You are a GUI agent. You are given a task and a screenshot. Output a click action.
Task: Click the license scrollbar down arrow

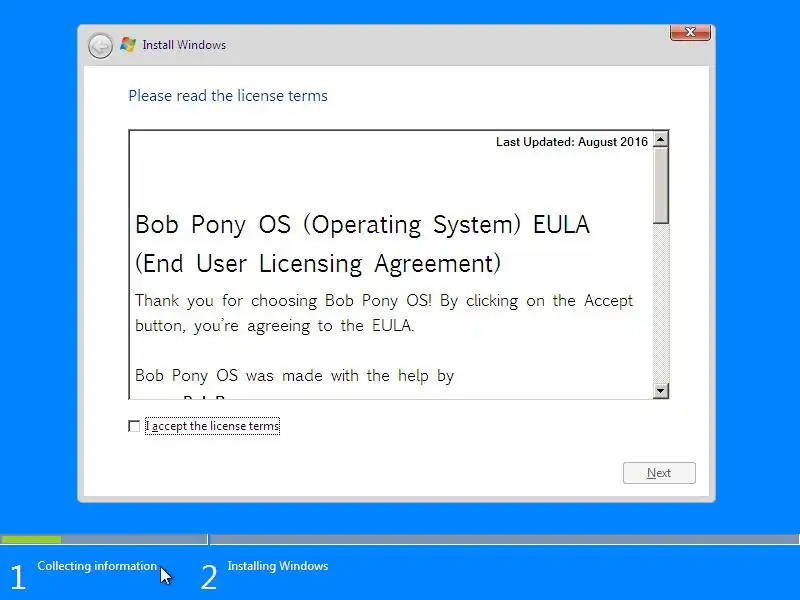(x=661, y=391)
